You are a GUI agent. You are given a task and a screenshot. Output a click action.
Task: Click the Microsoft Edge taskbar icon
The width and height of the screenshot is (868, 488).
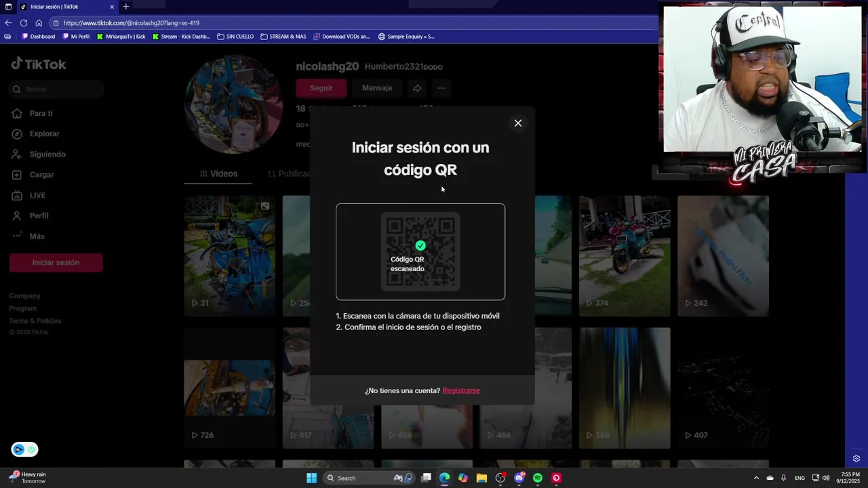pos(444,478)
